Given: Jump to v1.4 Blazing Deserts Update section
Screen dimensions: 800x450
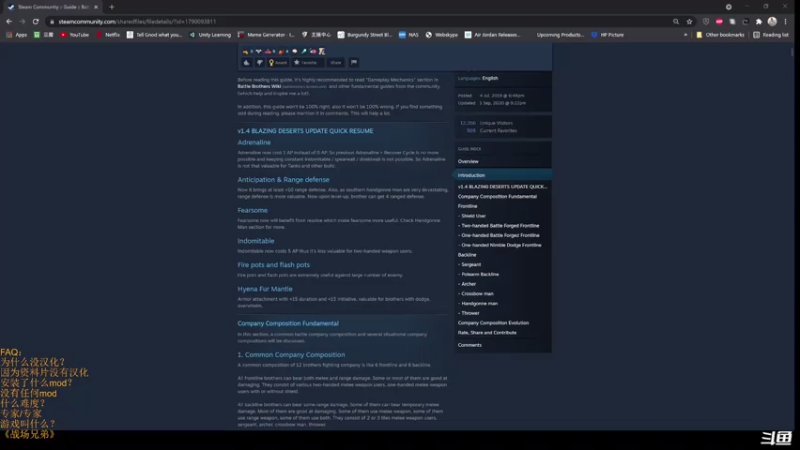Looking at the screenshot, I should pyautogui.click(x=502, y=187).
